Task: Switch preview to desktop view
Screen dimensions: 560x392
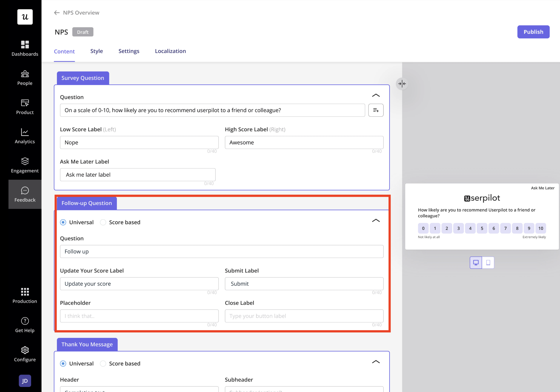Action: click(x=476, y=263)
